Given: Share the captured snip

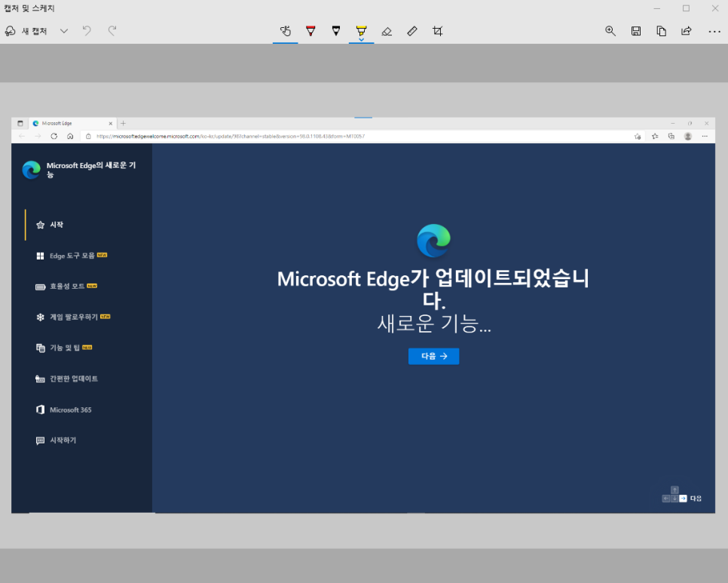Looking at the screenshot, I should (x=687, y=31).
